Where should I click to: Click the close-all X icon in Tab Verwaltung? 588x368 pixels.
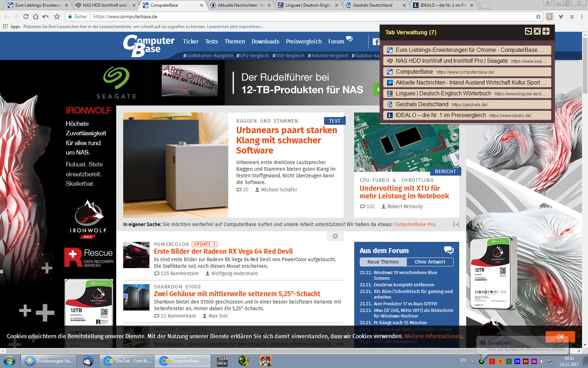pyautogui.click(x=537, y=32)
